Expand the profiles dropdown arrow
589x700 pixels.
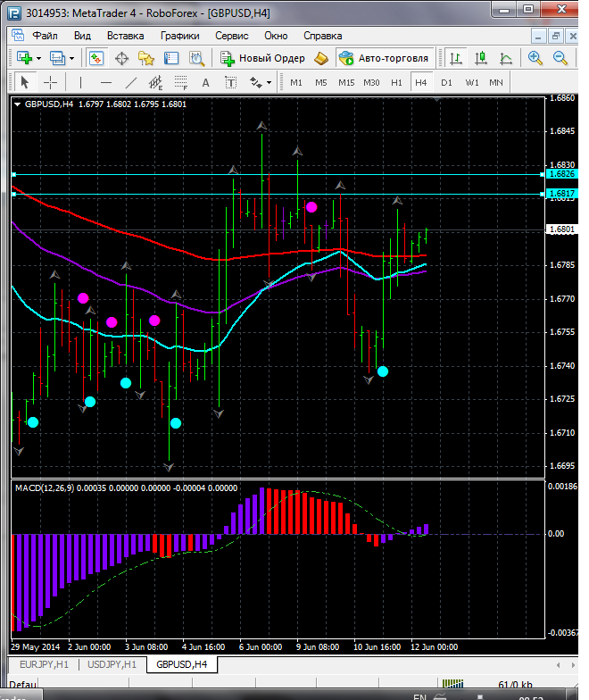(x=72, y=58)
